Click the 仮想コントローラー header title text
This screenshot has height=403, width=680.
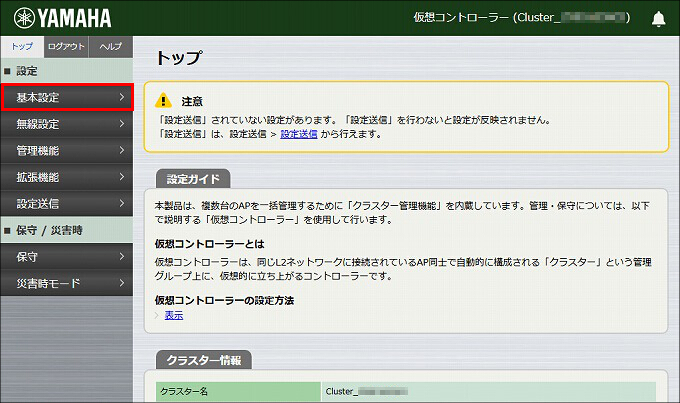tap(522, 18)
